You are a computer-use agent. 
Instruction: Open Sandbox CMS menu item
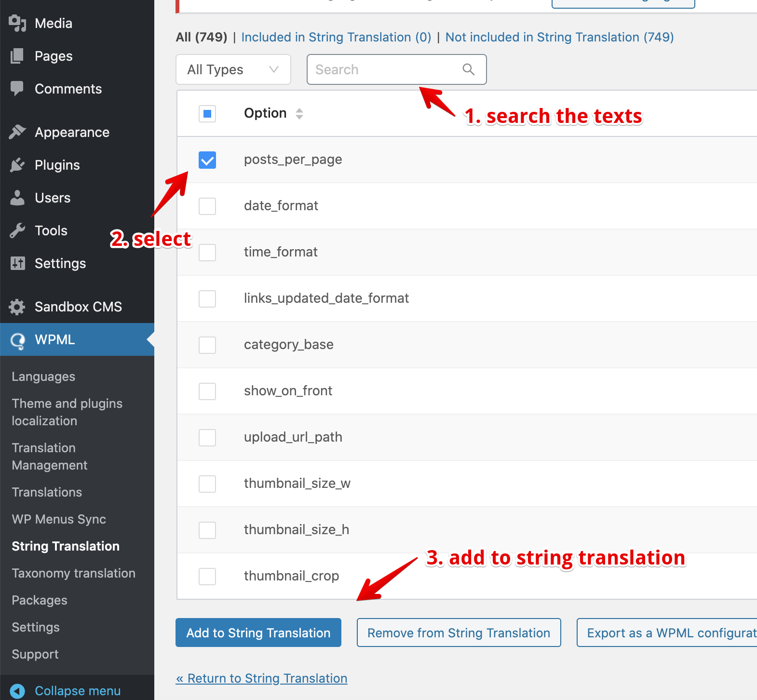pos(77,307)
